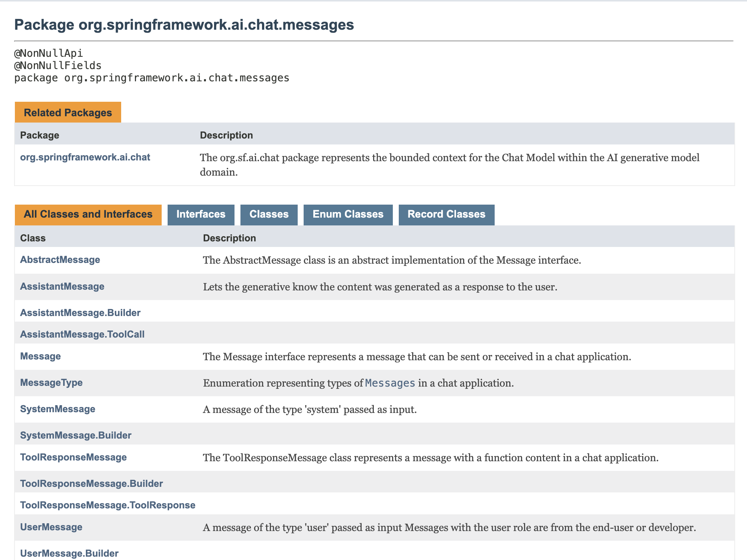Click the ToolResponseMessage.Builder link
Screen dimensions: 747x560
[x=91, y=484]
